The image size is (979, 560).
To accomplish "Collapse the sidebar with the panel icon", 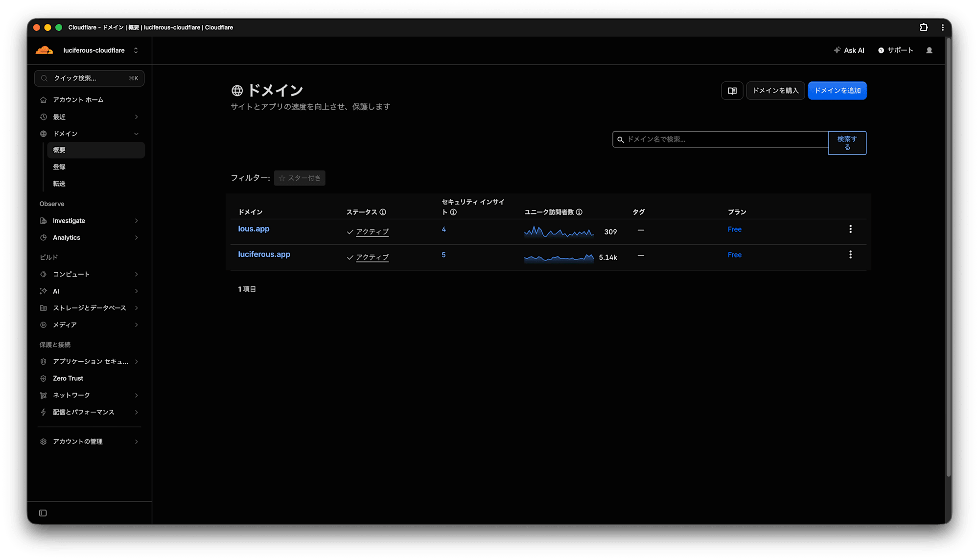I will (x=43, y=513).
